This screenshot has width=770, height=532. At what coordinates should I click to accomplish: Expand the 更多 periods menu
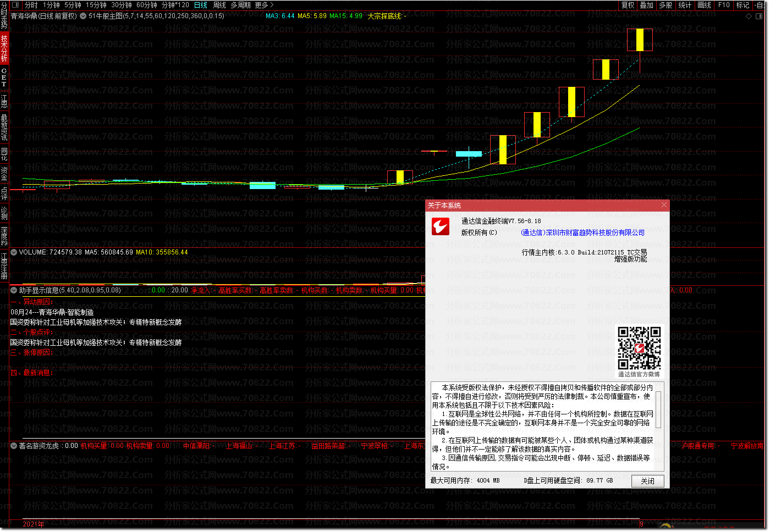click(x=264, y=5)
